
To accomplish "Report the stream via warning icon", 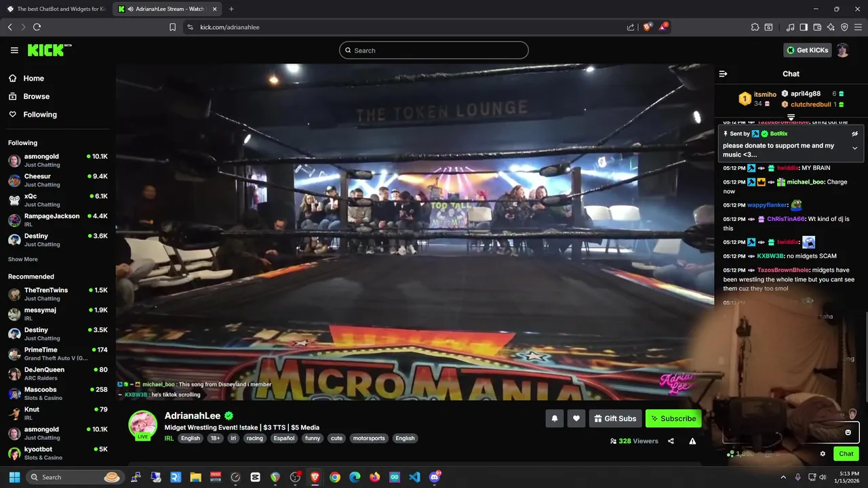I will click(x=692, y=441).
